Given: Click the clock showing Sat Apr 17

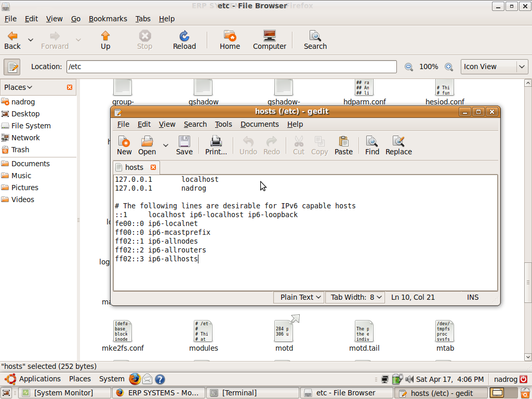Looking at the screenshot, I should (x=450, y=379).
